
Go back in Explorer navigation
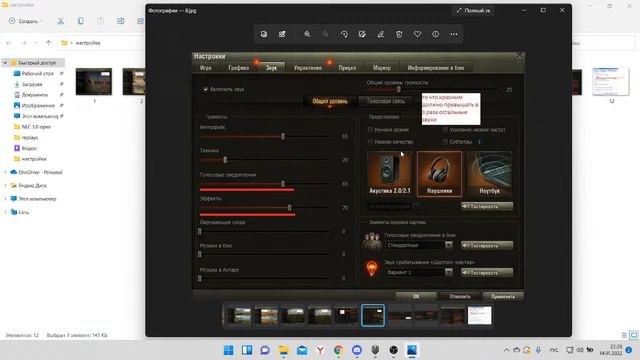(x=9, y=43)
